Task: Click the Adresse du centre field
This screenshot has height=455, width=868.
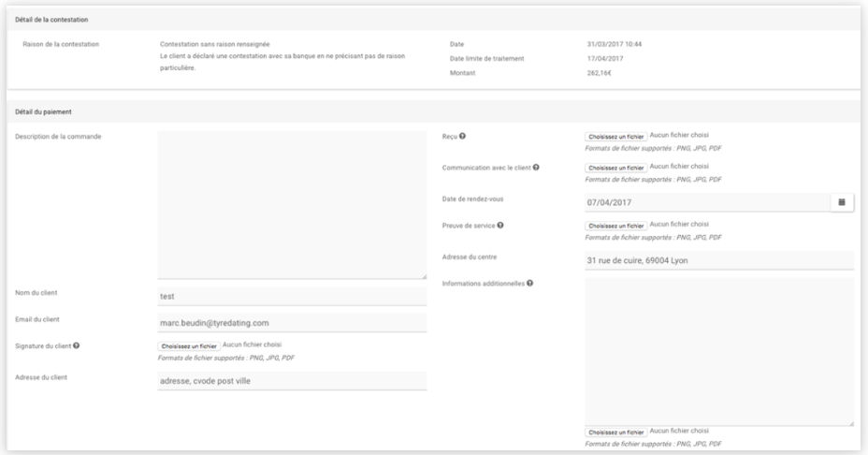Action: [719, 260]
